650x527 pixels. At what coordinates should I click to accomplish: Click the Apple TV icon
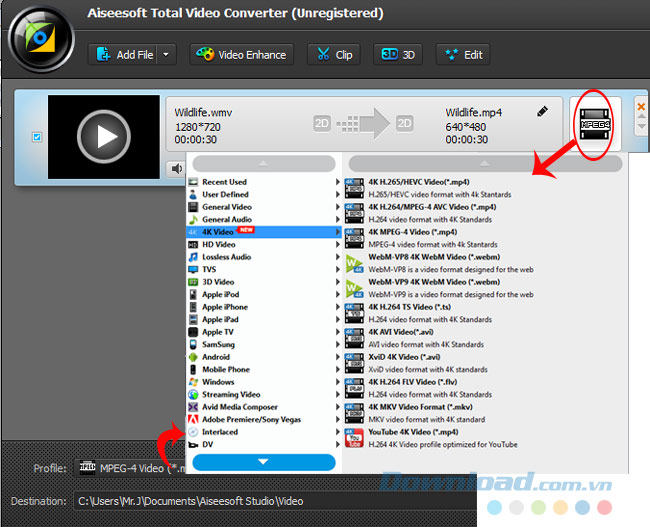[193, 332]
